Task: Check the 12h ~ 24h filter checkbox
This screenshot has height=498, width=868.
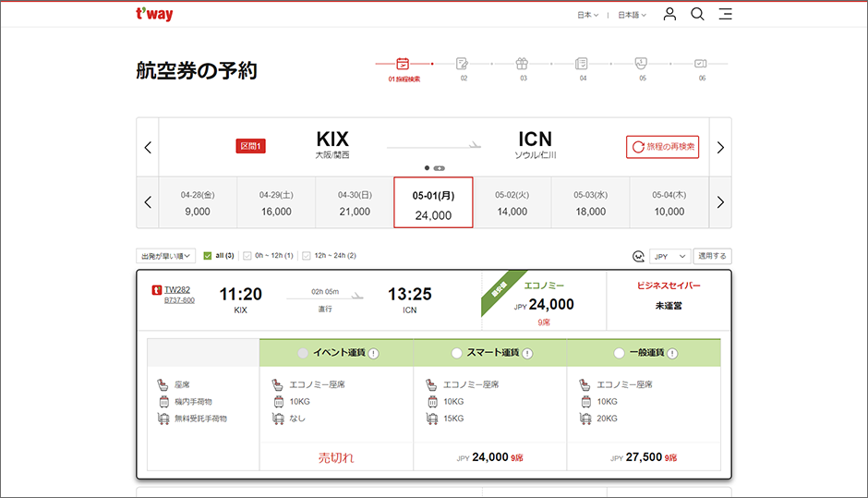Action: click(307, 256)
